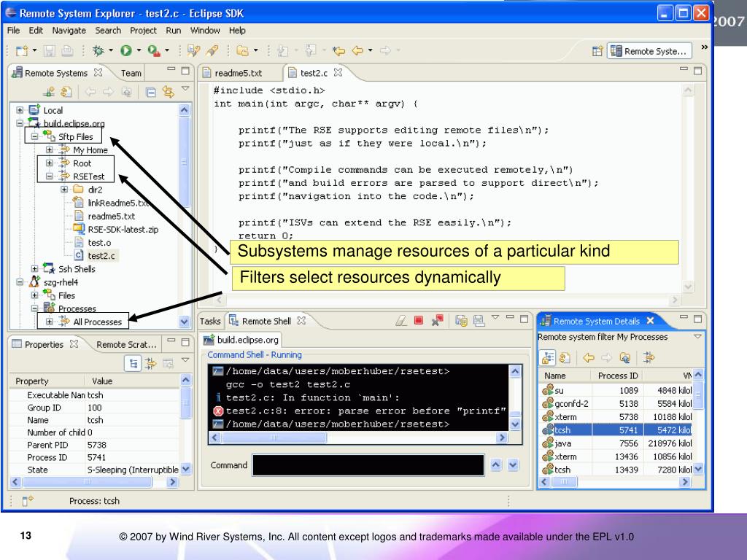Click the Properties view horizontal scrollbar

[93, 482]
